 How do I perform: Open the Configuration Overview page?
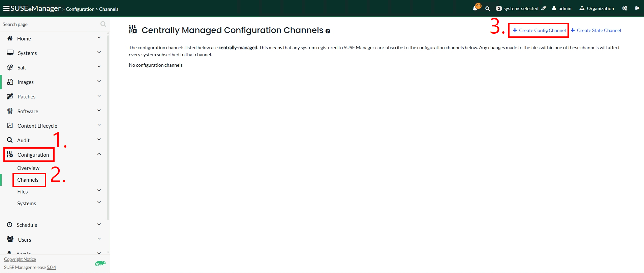(x=28, y=168)
